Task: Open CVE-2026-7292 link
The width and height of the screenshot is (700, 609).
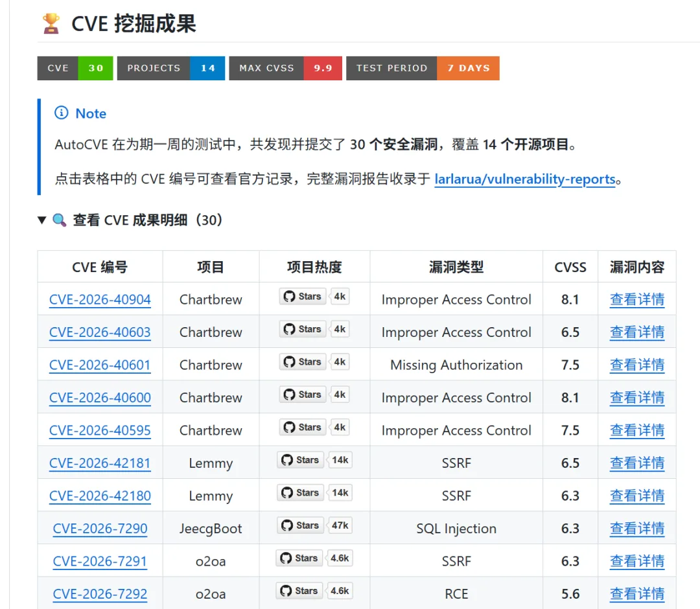Action: point(100,594)
